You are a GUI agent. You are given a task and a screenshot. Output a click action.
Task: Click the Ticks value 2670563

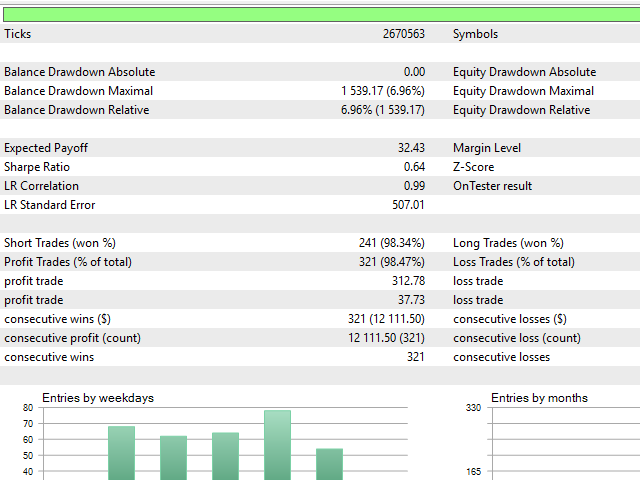point(403,34)
